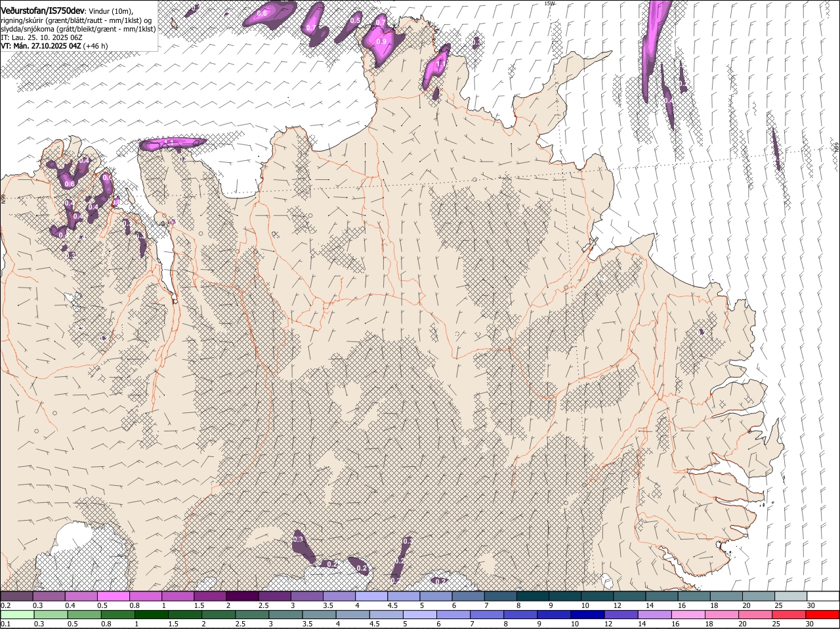Viewport: 840px width, 629px height.
Task: Pick the grey-purple 0.2 swatch in the snow scale
Action: point(16,596)
